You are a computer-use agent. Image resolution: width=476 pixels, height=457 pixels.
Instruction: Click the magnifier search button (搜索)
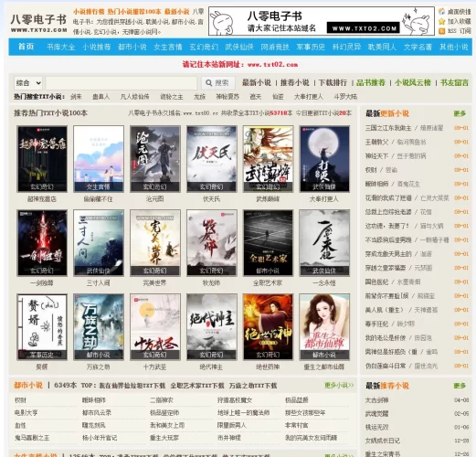click(217, 83)
